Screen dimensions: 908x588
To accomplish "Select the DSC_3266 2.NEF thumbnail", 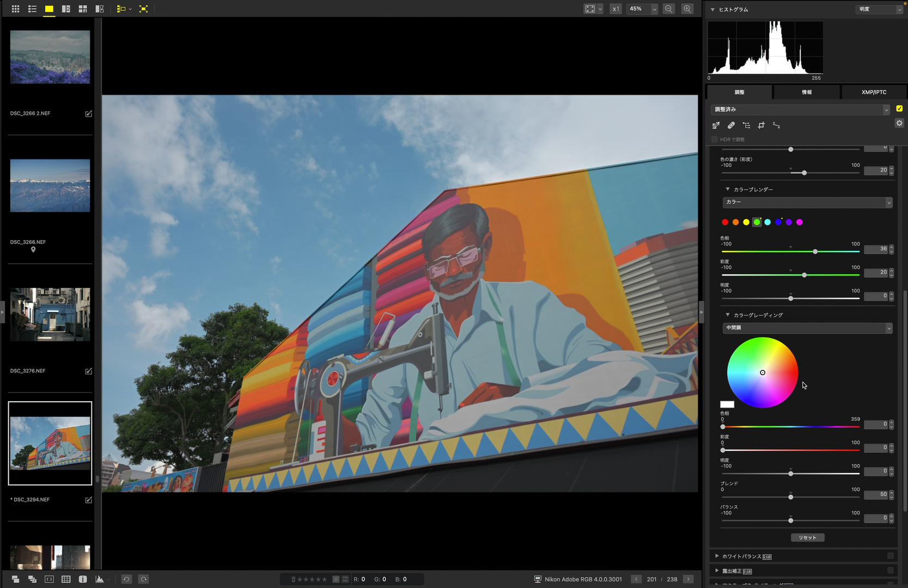I will [x=50, y=57].
